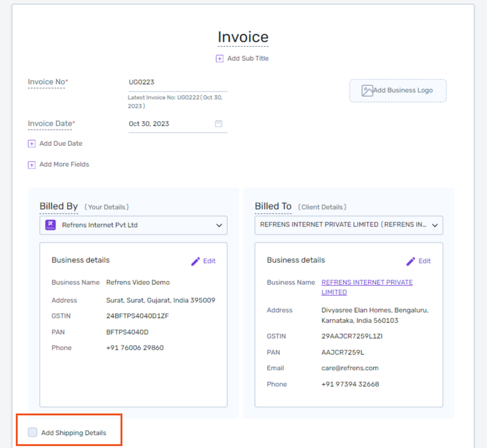Open the Billed By business dropdown
Viewport: 487px width, 448px height.
[x=134, y=225]
